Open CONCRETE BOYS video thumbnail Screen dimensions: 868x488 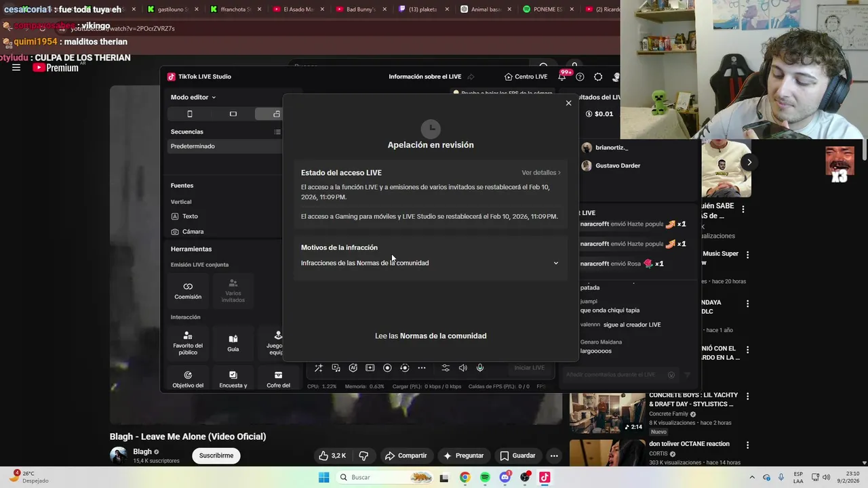607,413
